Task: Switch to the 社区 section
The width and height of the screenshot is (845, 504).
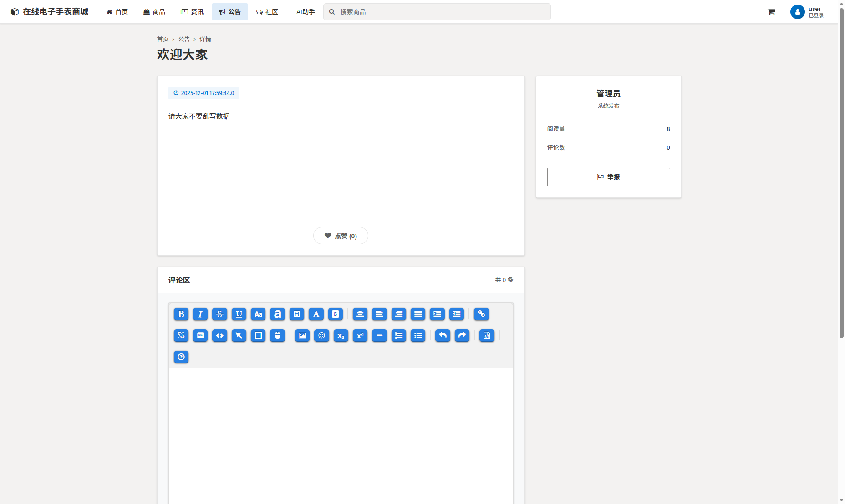Action: pyautogui.click(x=267, y=12)
